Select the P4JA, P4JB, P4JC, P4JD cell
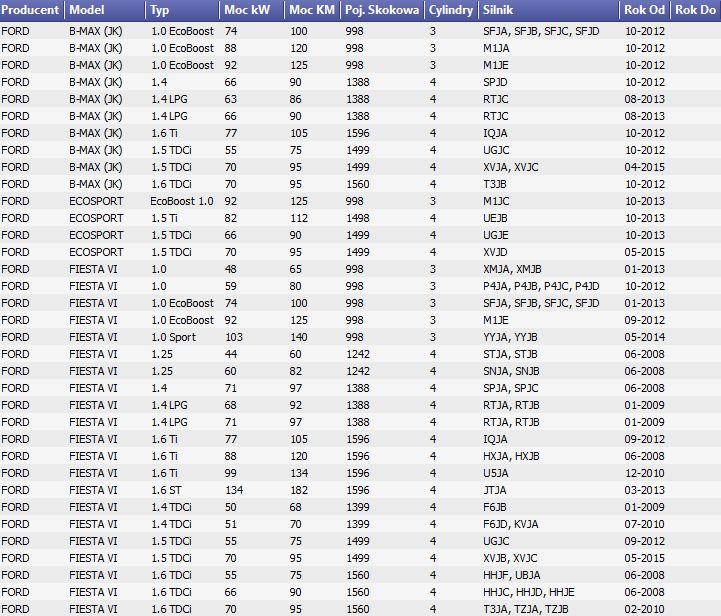 tap(541, 286)
